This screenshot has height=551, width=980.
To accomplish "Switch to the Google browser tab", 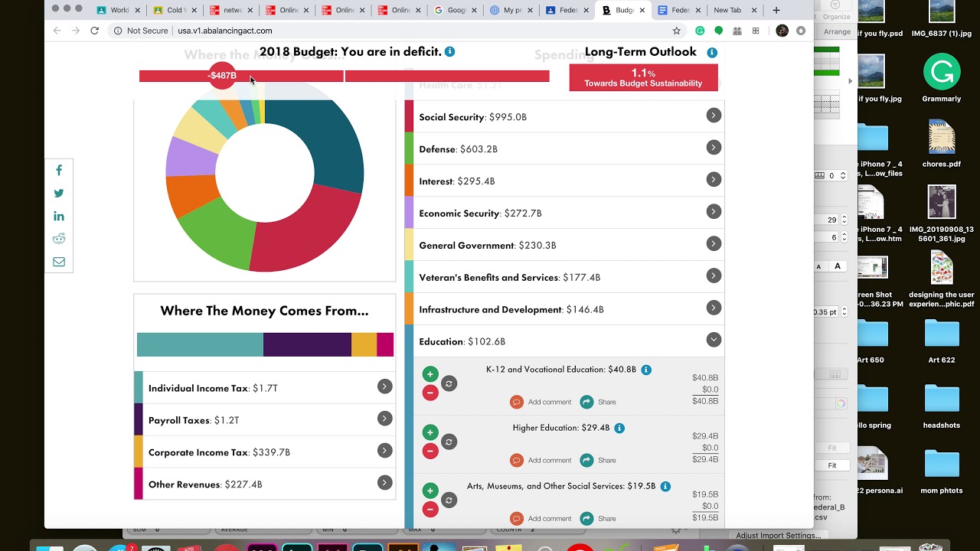I will pyautogui.click(x=456, y=10).
